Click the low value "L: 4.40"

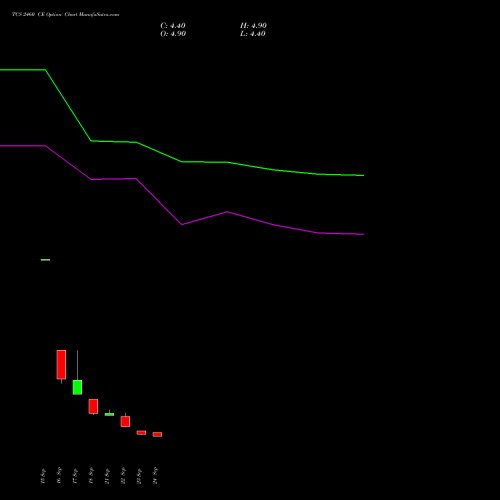tap(253, 34)
